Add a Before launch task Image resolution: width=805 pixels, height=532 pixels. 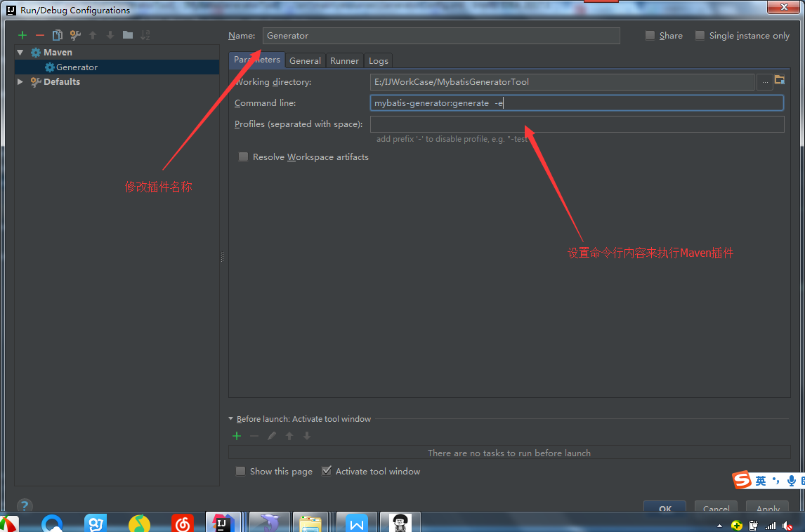coord(237,436)
